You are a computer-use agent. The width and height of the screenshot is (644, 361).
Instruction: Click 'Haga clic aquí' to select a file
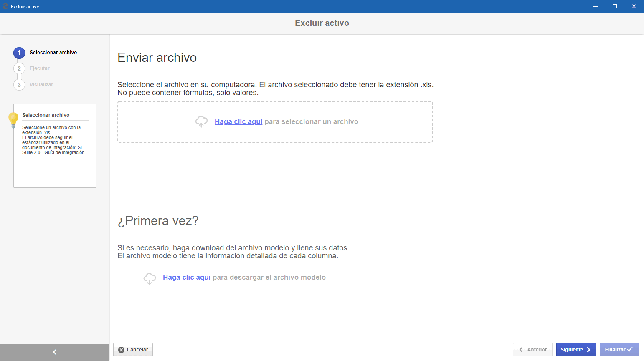pos(238,121)
